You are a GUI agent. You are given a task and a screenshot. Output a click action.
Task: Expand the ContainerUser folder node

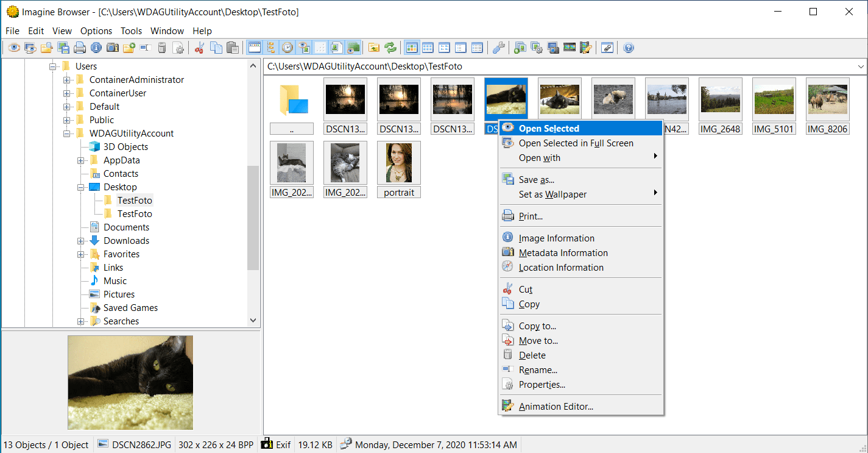[67, 93]
